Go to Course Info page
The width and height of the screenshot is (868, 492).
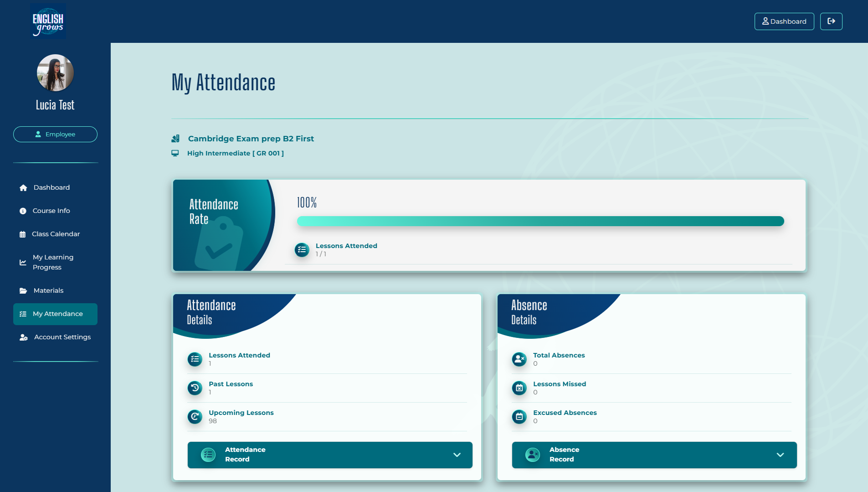click(x=55, y=211)
